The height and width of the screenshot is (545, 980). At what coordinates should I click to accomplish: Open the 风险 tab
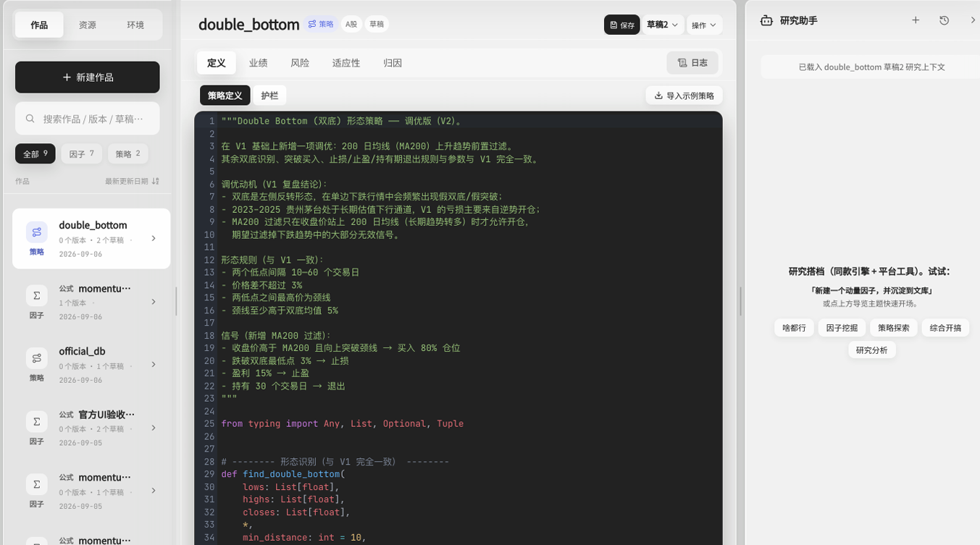point(300,63)
